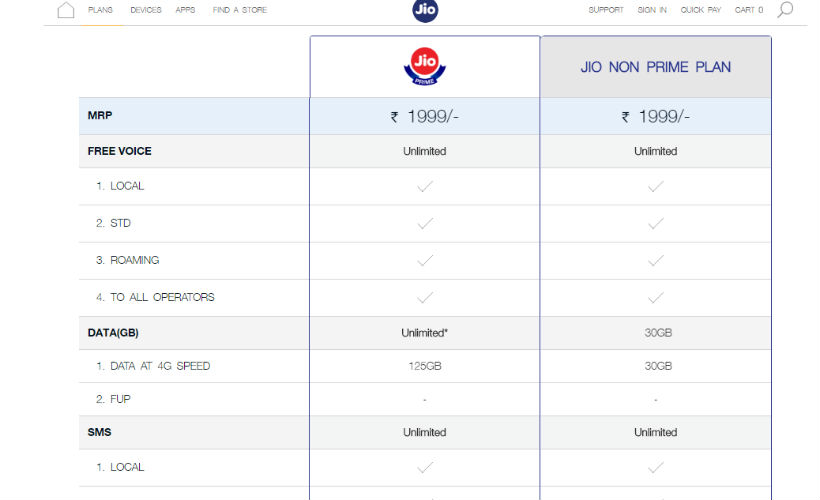820x500 pixels.
Task: Click the DATA(GB) row label
Action: (x=113, y=333)
